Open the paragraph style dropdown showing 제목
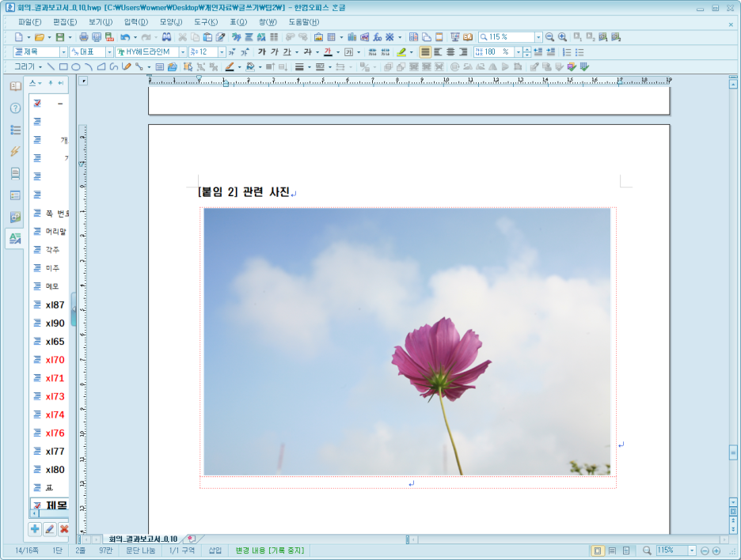This screenshot has width=741, height=560. tap(63, 52)
